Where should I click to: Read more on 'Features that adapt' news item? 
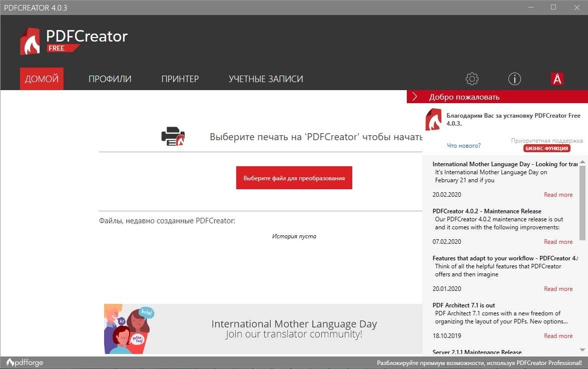coord(558,289)
